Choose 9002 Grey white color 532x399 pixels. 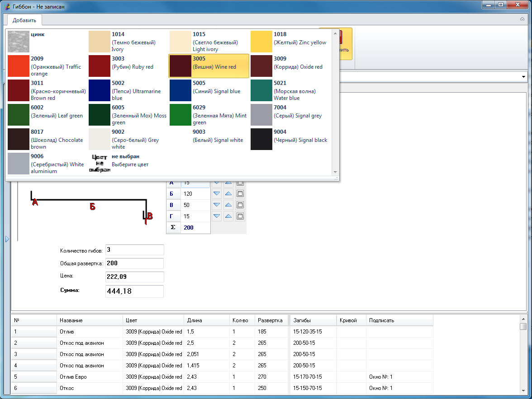[128, 139]
